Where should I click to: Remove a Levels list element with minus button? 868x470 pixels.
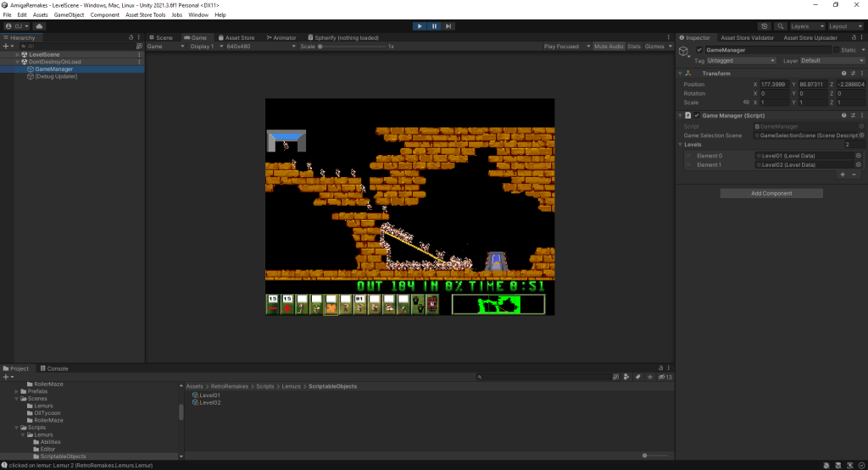(x=854, y=174)
